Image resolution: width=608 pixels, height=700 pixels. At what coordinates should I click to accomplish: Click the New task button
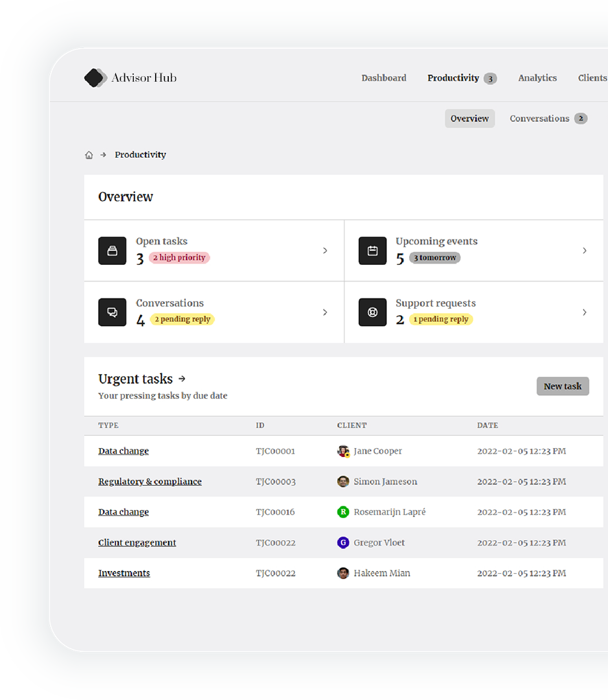(x=563, y=386)
